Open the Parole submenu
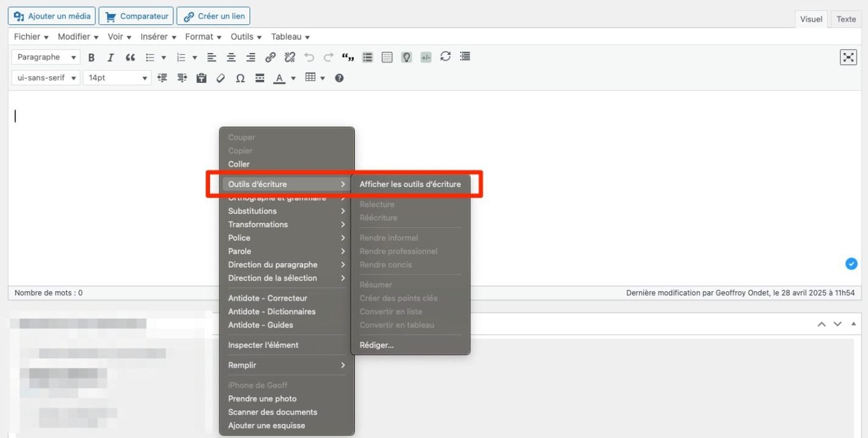Screen dimensions: 868x438 pyautogui.click(x=287, y=251)
